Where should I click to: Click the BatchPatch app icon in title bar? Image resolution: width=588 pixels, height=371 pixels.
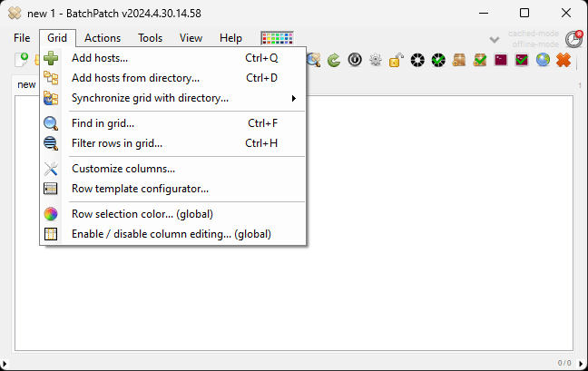point(15,13)
